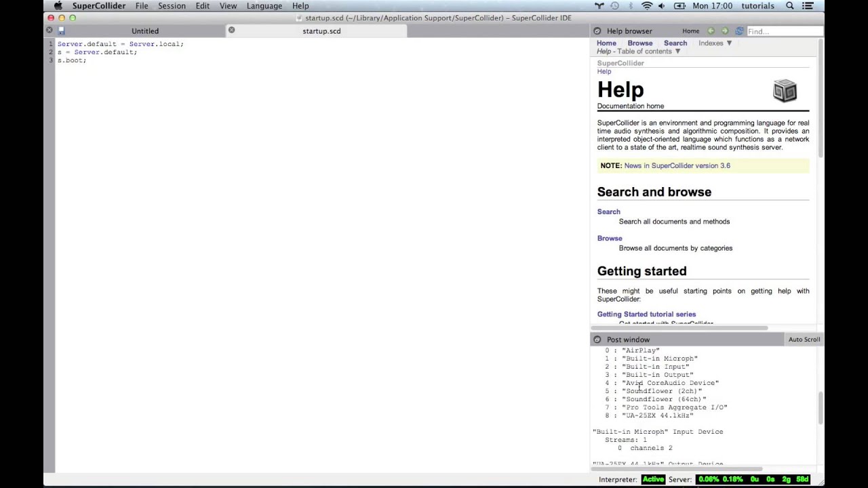
Task: Click the battery status icon
Action: click(x=679, y=6)
